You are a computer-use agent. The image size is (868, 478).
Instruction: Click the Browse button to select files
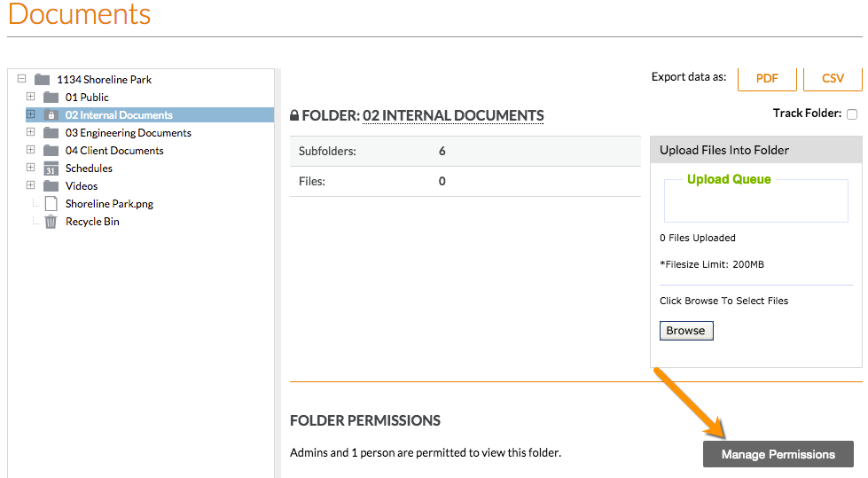pyautogui.click(x=686, y=331)
